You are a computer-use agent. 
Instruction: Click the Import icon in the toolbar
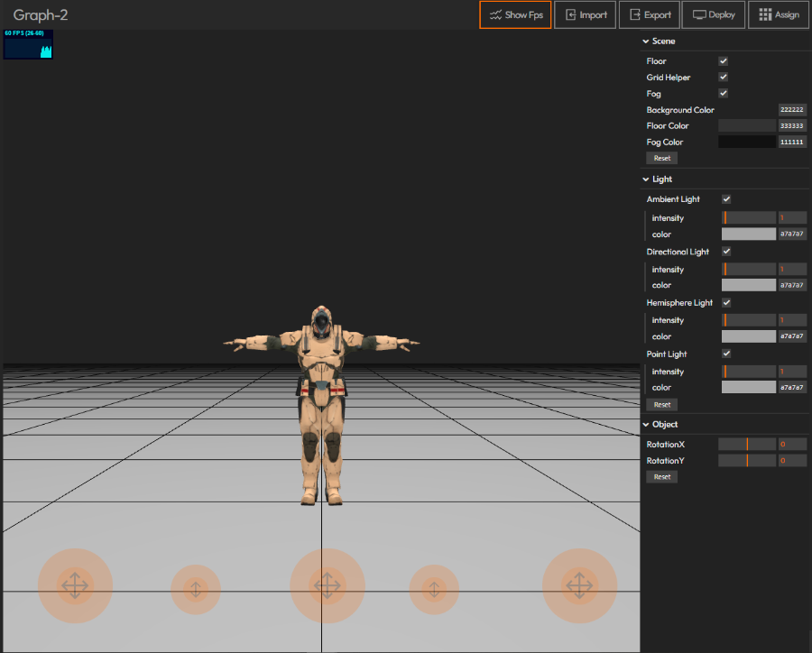tap(570, 14)
